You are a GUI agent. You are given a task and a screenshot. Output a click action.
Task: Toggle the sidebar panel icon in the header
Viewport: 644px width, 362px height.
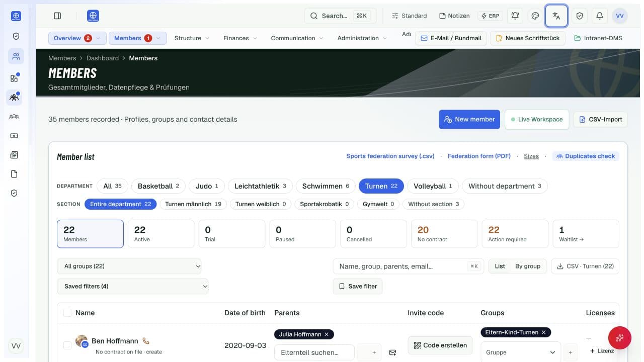tap(57, 16)
